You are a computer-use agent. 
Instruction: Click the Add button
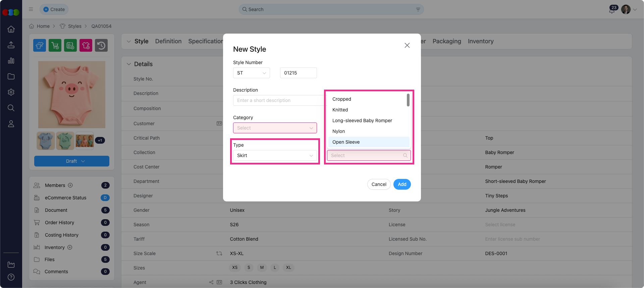402,184
